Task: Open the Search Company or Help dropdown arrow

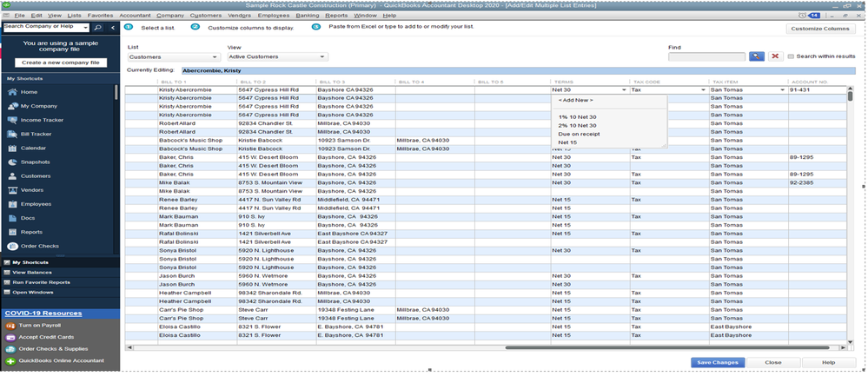Action: pyautogui.click(x=86, y=27)
